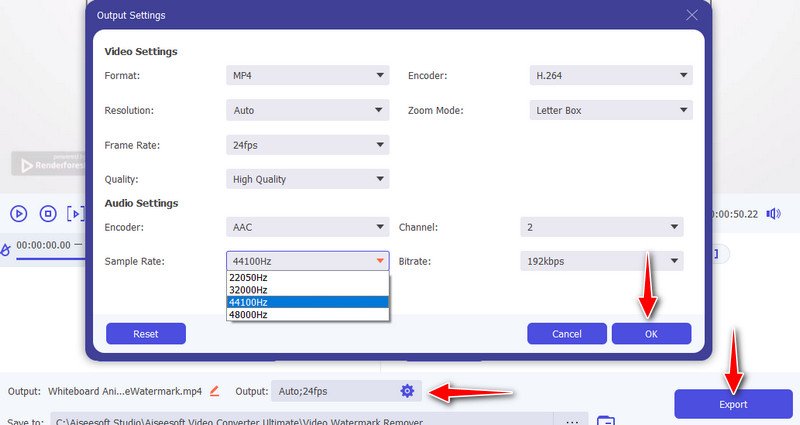The height and width of the screenshot is (425, 800).
Task: Open the Resolution dropdown
Action: pyautogui.click(x=307, y=110)
